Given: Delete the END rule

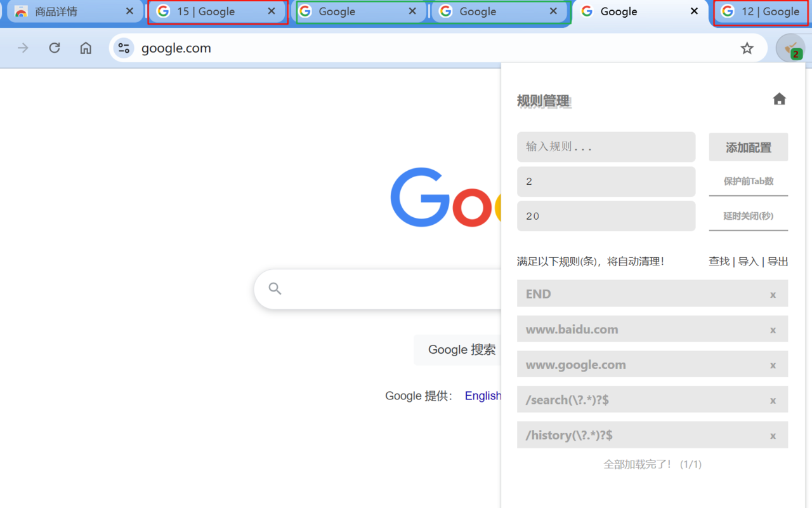Looking at the screenshot, I should coord(773,295).
